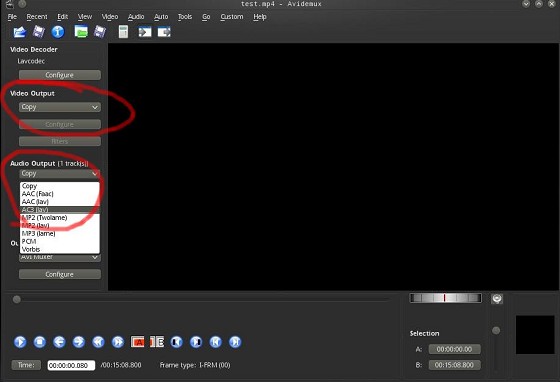Start playback with the Play button

tap(20, 342)
